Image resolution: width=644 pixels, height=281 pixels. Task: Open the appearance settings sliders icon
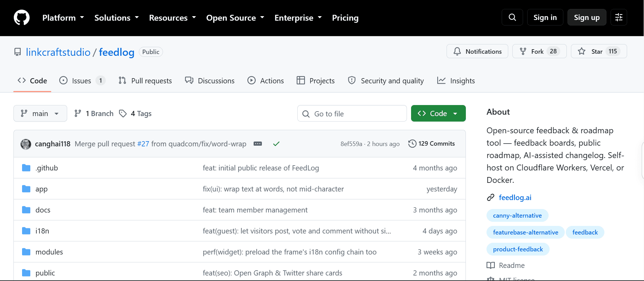619,17
